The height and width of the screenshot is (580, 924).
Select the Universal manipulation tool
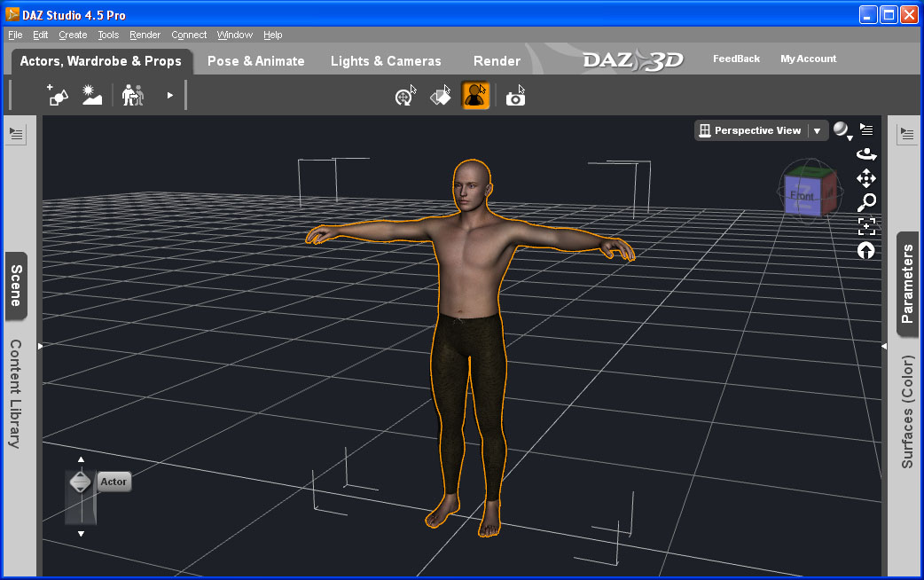pos(406,96)
